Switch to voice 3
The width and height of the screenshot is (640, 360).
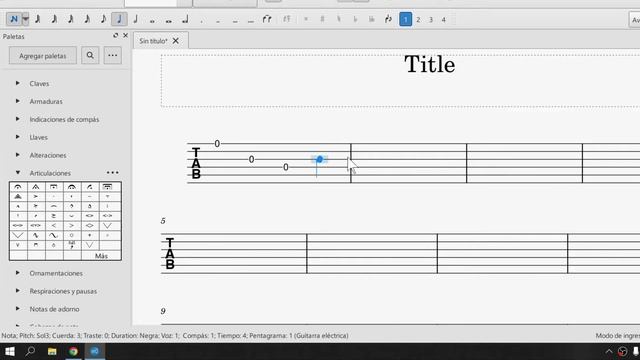point(431,20)
